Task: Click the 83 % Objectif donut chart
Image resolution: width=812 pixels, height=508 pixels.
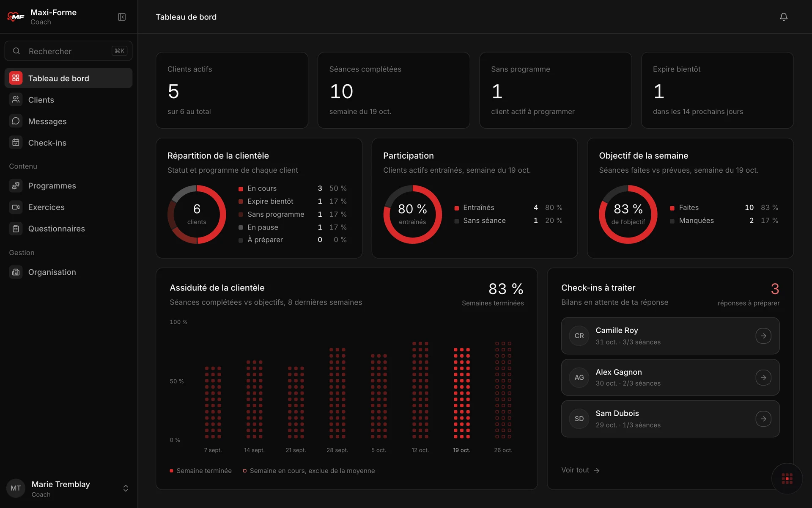Action: coord(628,214)
